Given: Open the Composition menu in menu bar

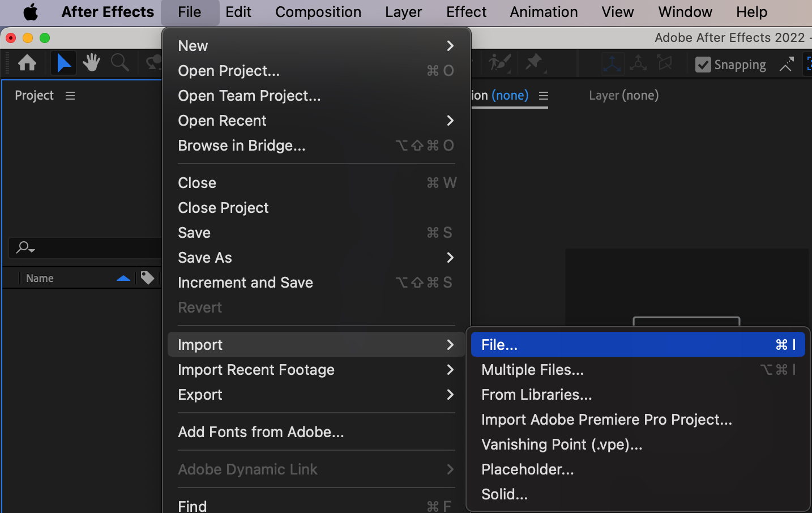Looking at the screenshot, I should (x=318, y=12).
